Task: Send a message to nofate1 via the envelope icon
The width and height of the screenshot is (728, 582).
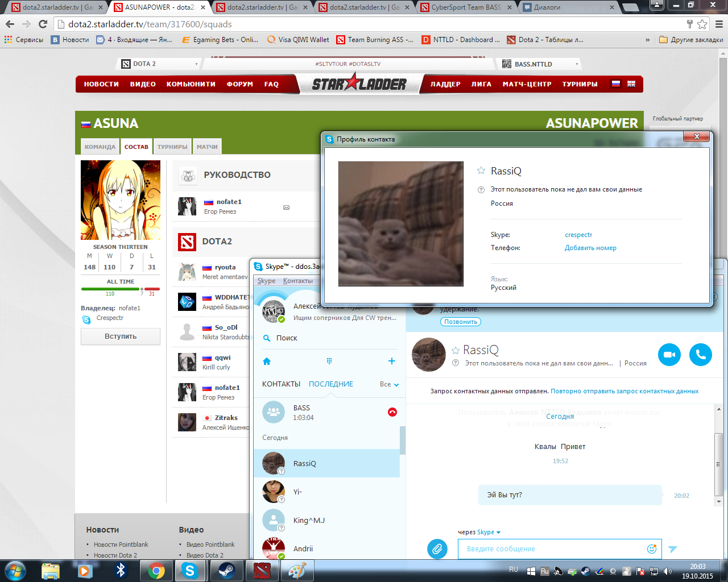Action: click(x=286, y=207)
